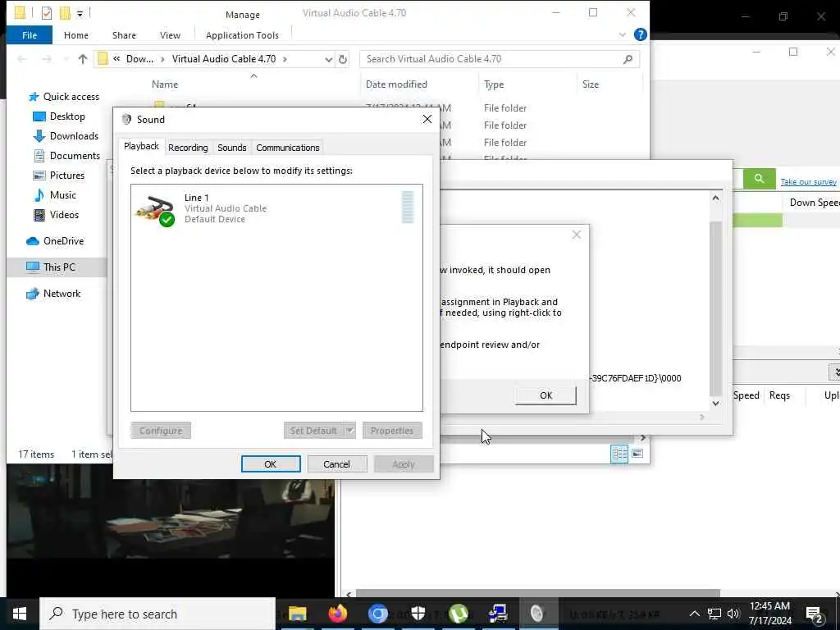Image resolution: width=840 pixels, height=630 pixels.
Task: Click OK in the Sound dialog
Action: [x=271, y=464]
